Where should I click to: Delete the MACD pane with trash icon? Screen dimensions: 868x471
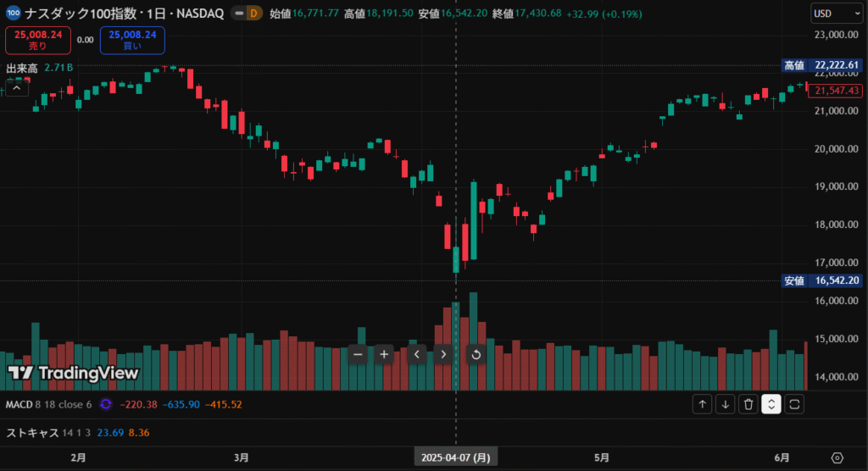tap(748, 404)
